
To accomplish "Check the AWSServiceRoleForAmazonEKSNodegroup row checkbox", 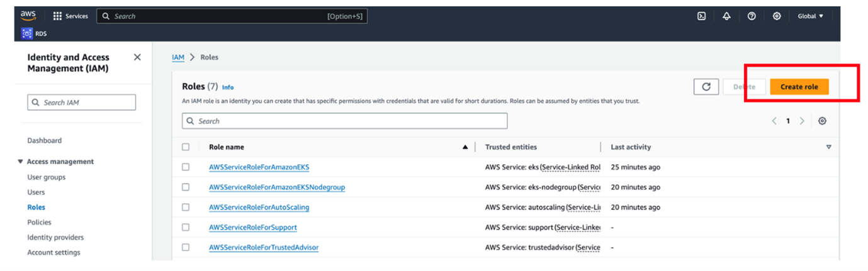I will [x=186, y=187].
